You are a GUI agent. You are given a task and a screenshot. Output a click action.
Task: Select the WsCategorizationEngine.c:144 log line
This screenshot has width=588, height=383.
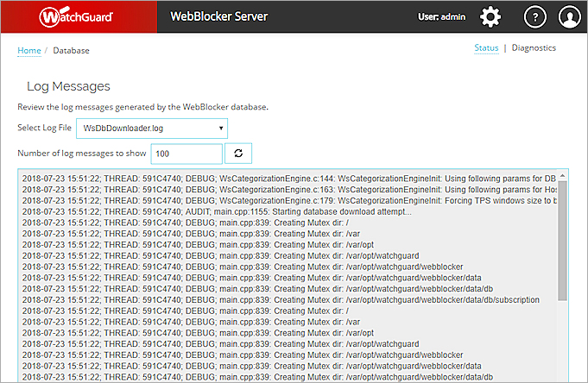[285, 178]
